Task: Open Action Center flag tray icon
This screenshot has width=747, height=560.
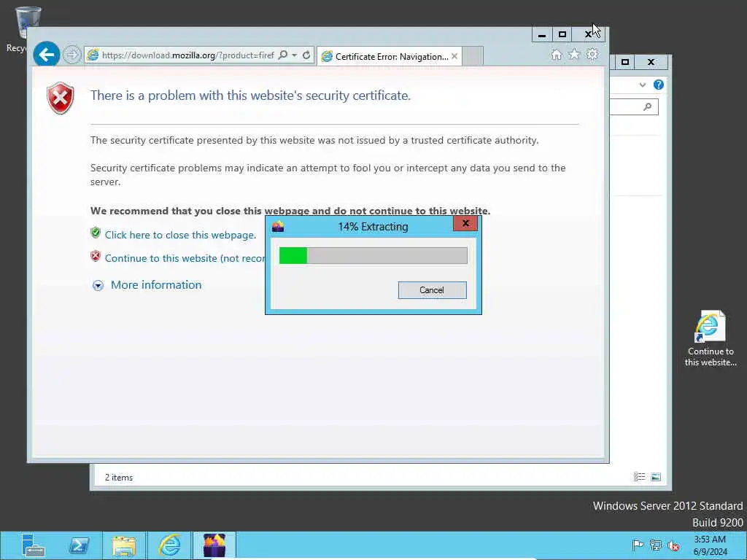Action: tap(638, 545)
